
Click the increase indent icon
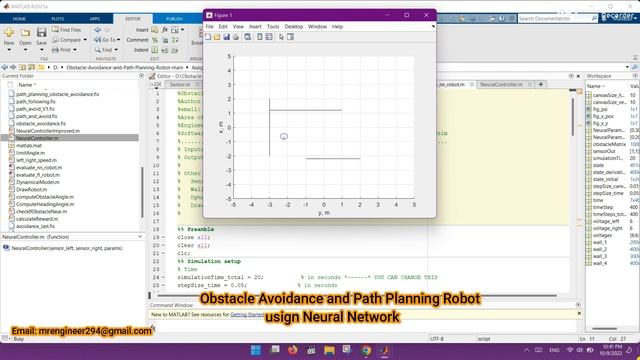click(164, 50)
